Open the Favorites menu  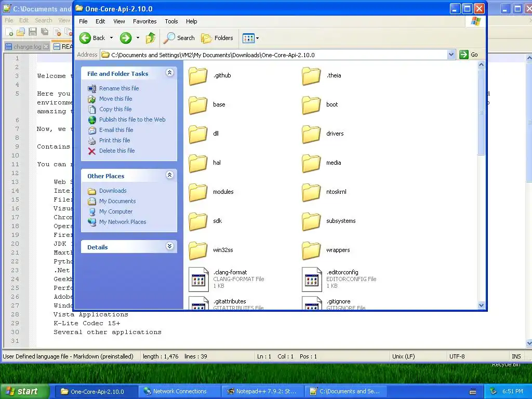(x=145, y=21)
